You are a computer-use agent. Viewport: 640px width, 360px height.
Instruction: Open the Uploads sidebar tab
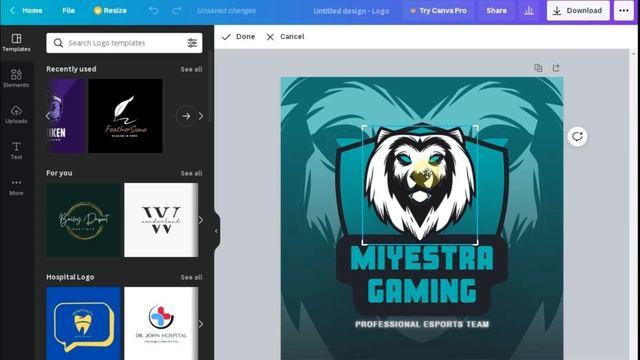16,115
